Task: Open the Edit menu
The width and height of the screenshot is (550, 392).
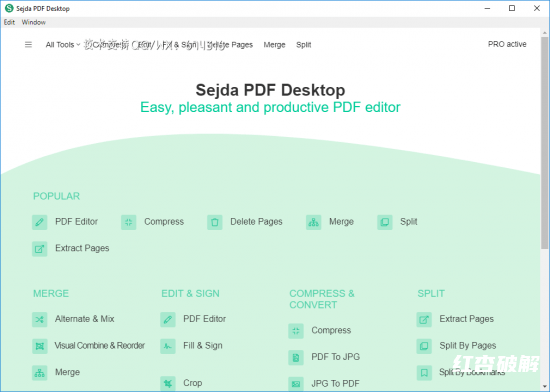Action: 9,22
